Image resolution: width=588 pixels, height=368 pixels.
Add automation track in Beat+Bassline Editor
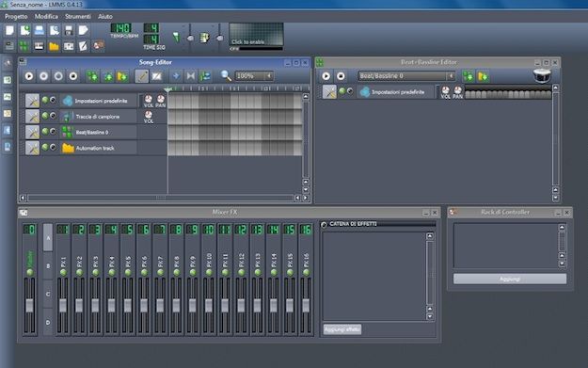pyautogui.click(x=483, y=76)
